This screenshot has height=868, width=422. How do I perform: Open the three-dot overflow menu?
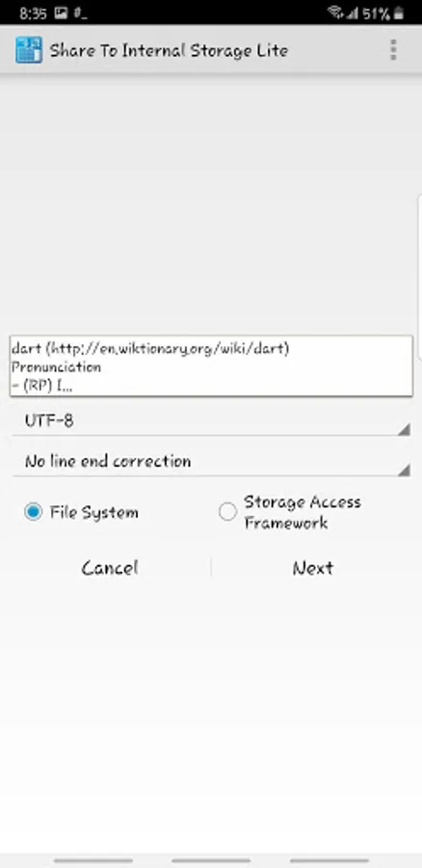pyautogui.click(x=393, y=50)
